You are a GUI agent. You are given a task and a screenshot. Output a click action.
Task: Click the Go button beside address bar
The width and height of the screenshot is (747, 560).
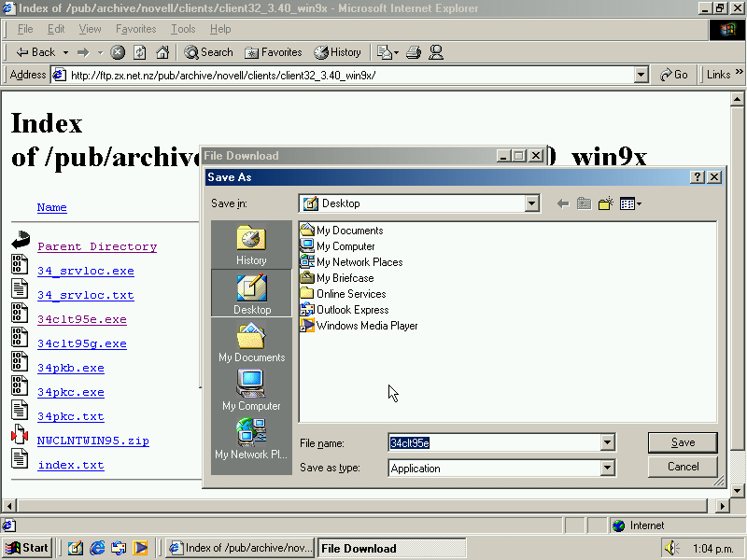[673, 75]
